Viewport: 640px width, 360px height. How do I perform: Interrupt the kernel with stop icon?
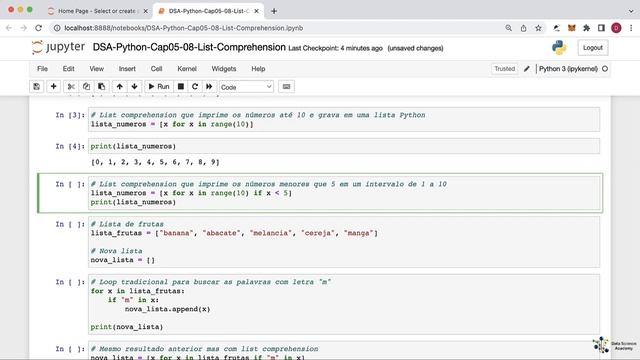tap(181, 87)
